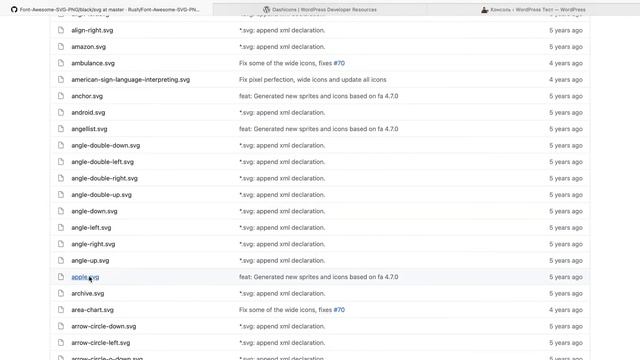Open ambulance.svg commit 'Fix some of the wide icons'

click(x=285, y=63)
